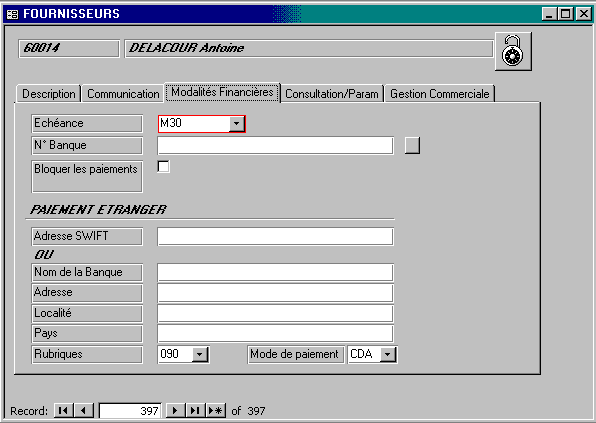Open the Communication tab
596x423 pixels.
(x=123, y=94)
